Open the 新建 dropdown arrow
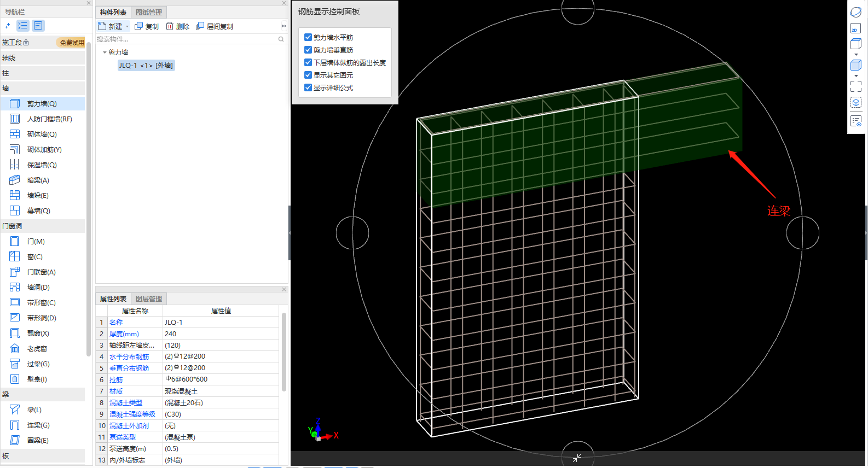The height and width of the screenshot is (468, 868). click(128, 26)
